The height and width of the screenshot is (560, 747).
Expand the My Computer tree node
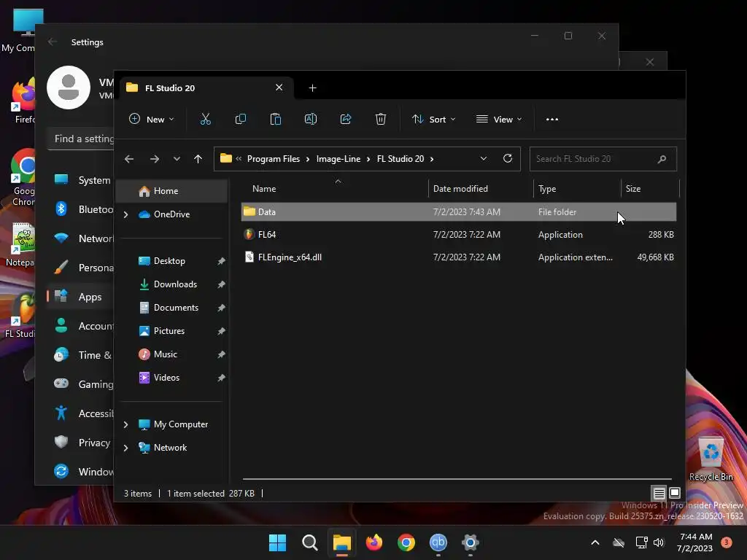coord(125,424)
